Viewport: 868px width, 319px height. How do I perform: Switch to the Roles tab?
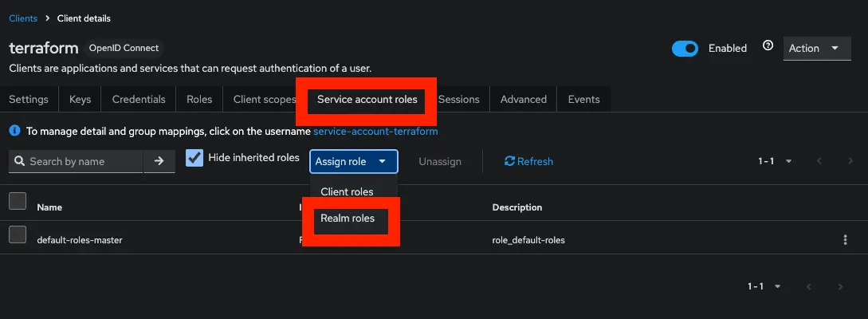(x=199, y=99)
